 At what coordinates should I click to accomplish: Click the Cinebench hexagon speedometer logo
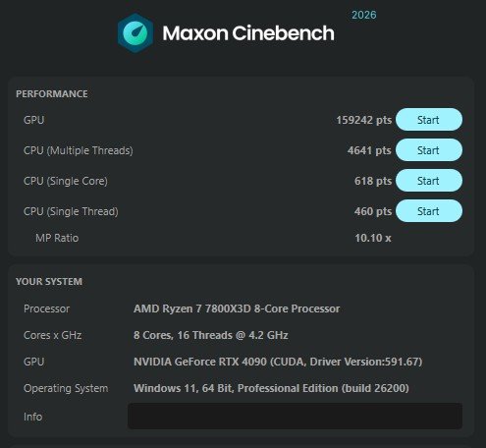click(135, 32)
